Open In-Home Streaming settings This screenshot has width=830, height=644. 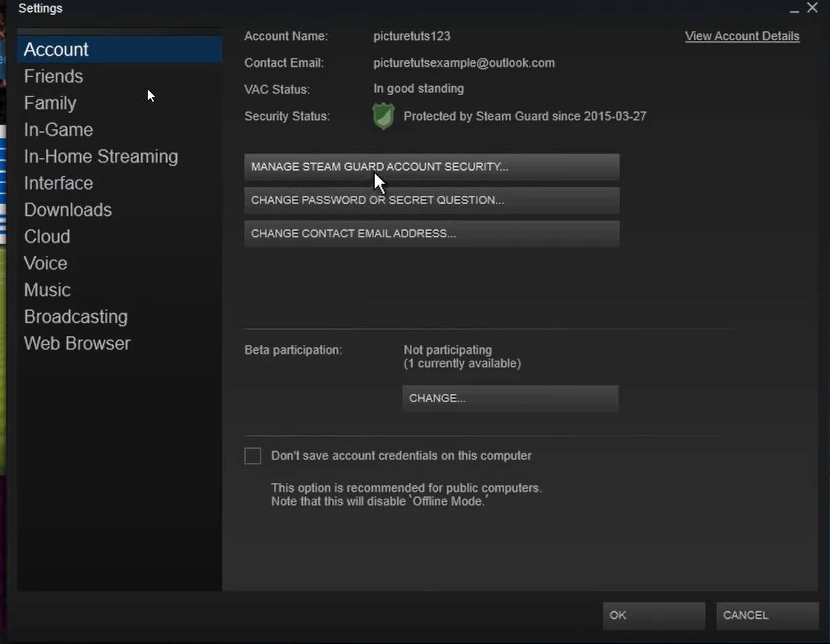[101, 156]
